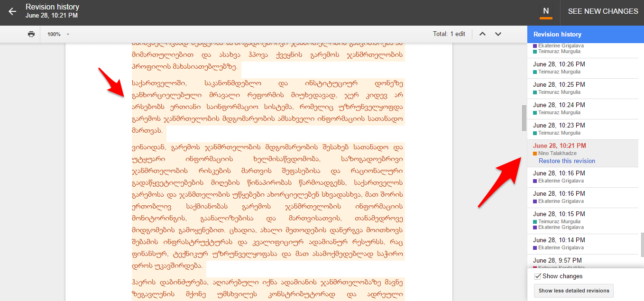Click Restore this revision link
The height and width of the screenshot is (301, 644).
567,161
